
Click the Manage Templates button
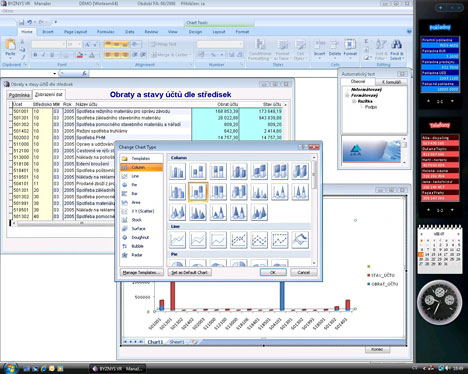click(142, 272)
